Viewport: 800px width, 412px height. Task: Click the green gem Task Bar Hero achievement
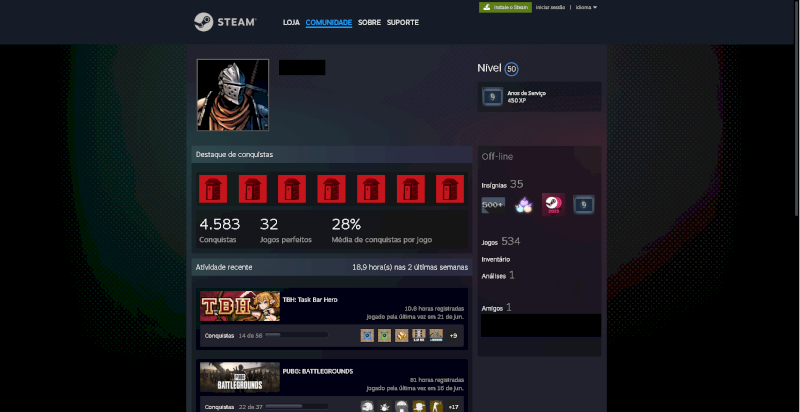[x=384, y=336]
